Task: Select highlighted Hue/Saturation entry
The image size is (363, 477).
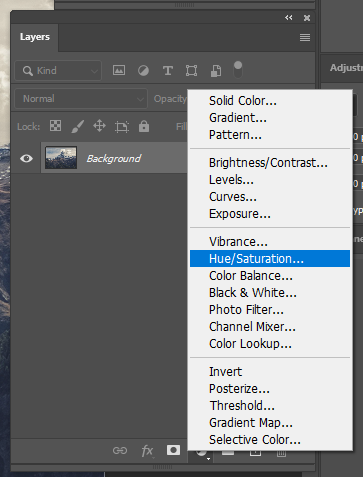Action: click(x=270, y=259)
